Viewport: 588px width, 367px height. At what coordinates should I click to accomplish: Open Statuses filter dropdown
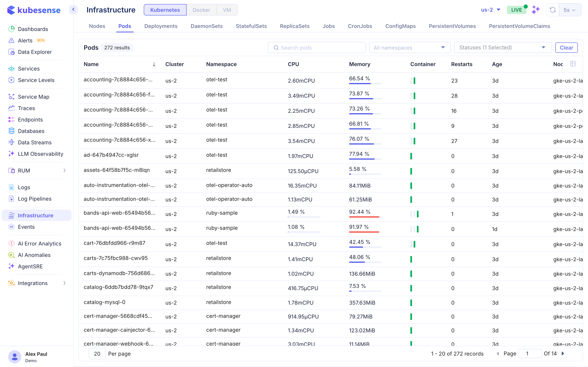point(502,48)
